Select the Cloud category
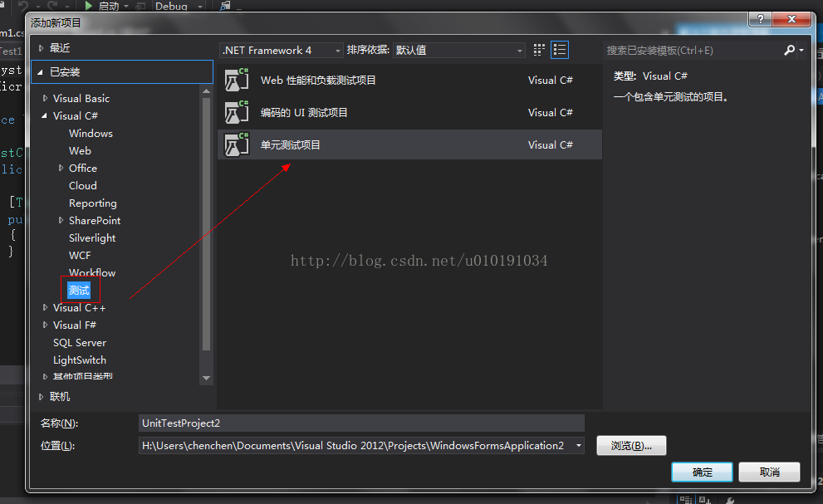This screenshot has width=823, height=504. pyautogui.click(x=83, y=185)
